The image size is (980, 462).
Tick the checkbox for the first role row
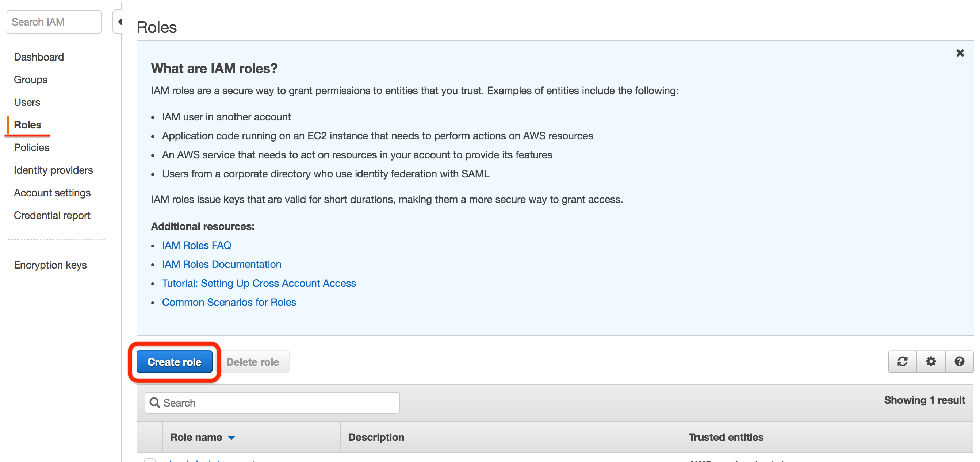tap(149, 460)
